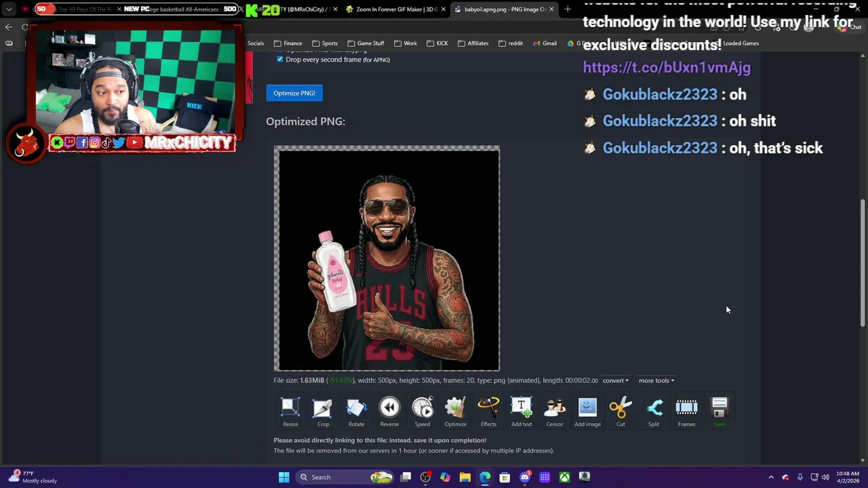Open the Work bookmarks folder
Image resolution: width=868 pixels, height=488 pixels.
406,43
